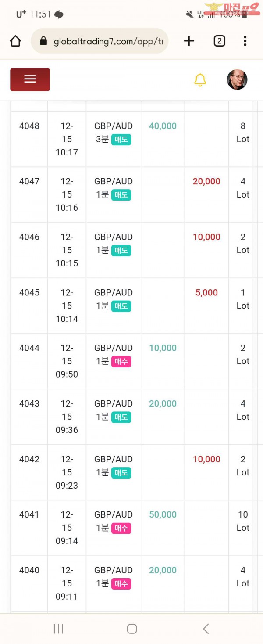Open the red hamburger menu
263x644 pixels.
click(x=30, y=79)
